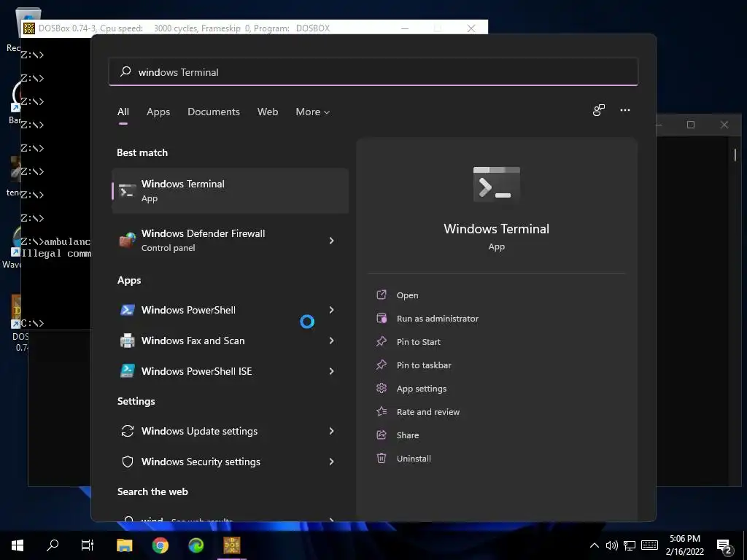Image resolution: width=747 pixels, height=560 pixels.
Task: Click the Windows PowerShell ISE icon
Action: click(127, 371)
